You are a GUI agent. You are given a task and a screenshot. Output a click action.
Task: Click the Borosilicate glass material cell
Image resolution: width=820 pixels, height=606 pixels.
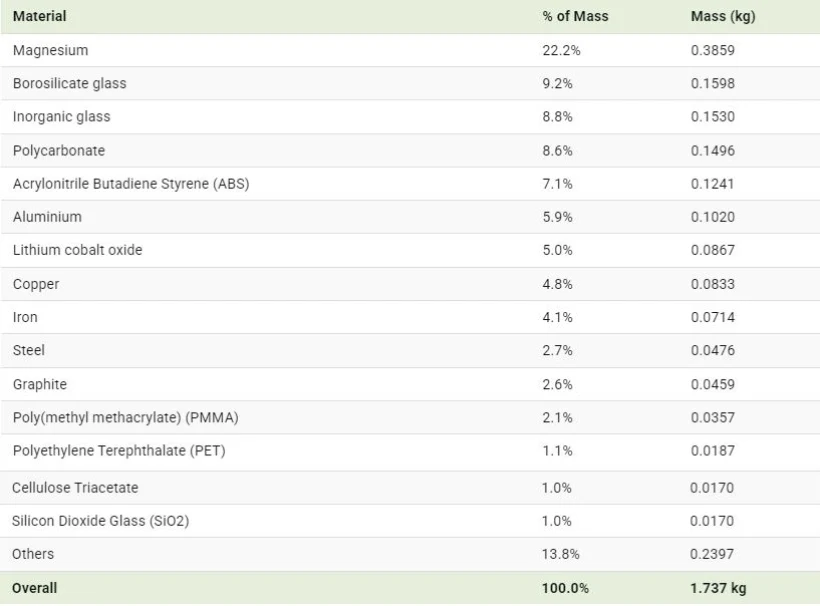coord(70,83)
